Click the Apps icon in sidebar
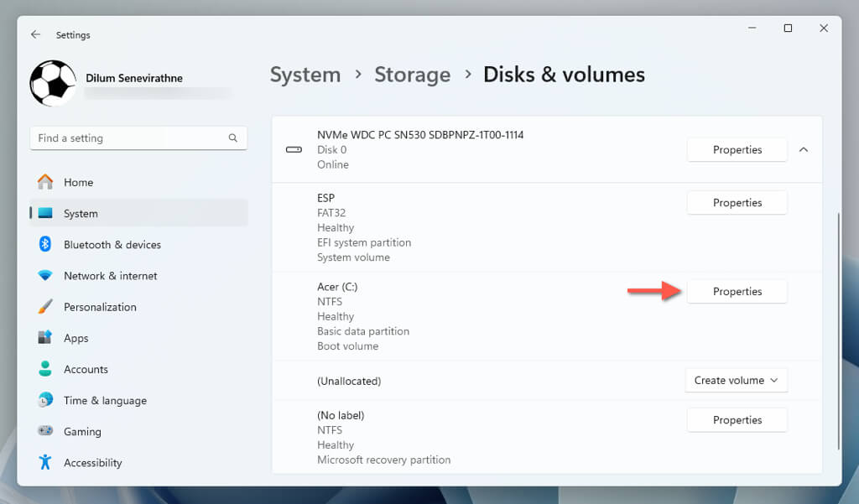The width and height of the screenshot is (859, 504). (45, 338)
